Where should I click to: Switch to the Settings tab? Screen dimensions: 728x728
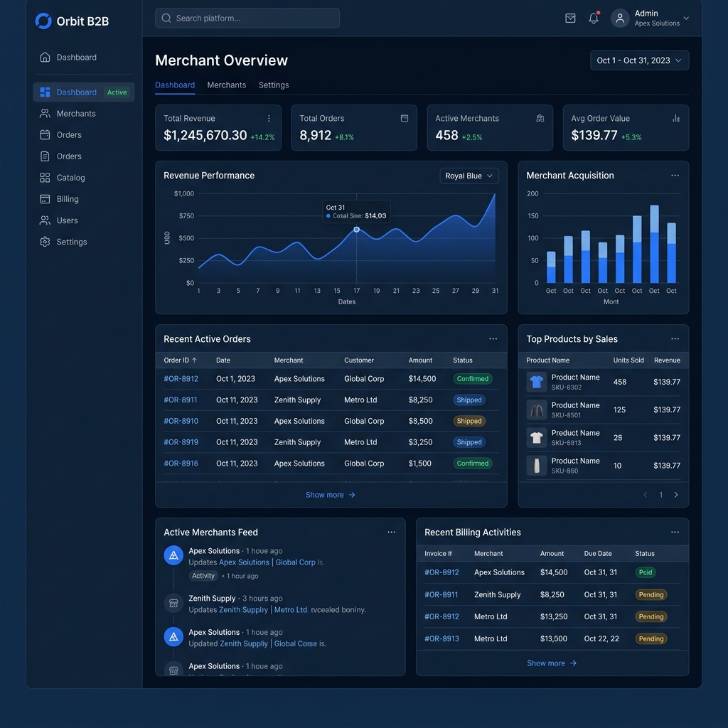coord(274,85)
